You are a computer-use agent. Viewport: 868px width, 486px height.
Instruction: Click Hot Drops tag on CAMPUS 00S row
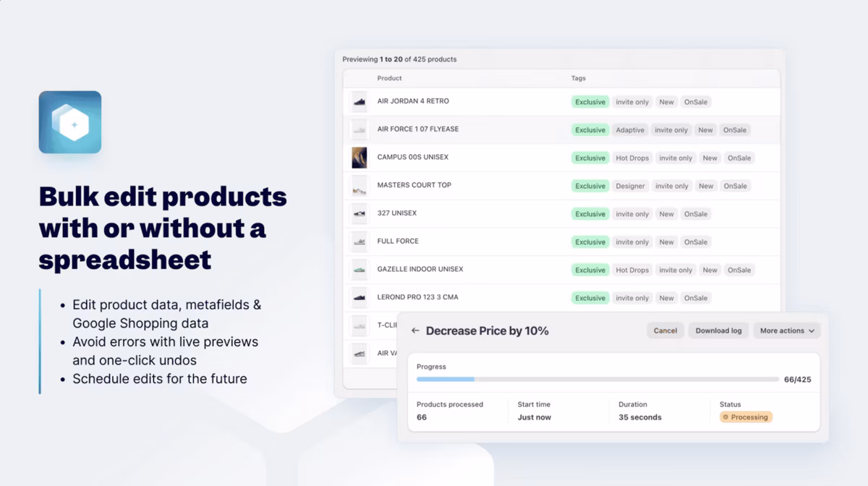pyautogui.click(x=632, y=158)
